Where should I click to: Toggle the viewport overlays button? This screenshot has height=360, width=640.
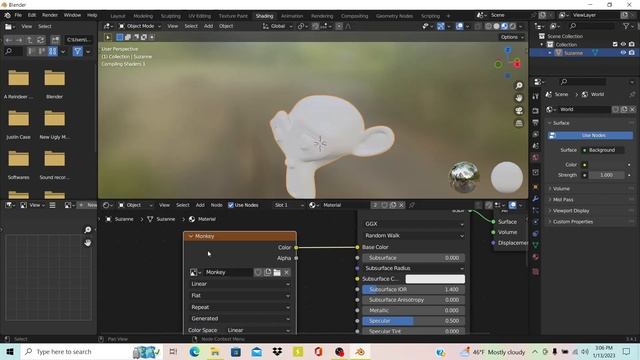[460, 26]
